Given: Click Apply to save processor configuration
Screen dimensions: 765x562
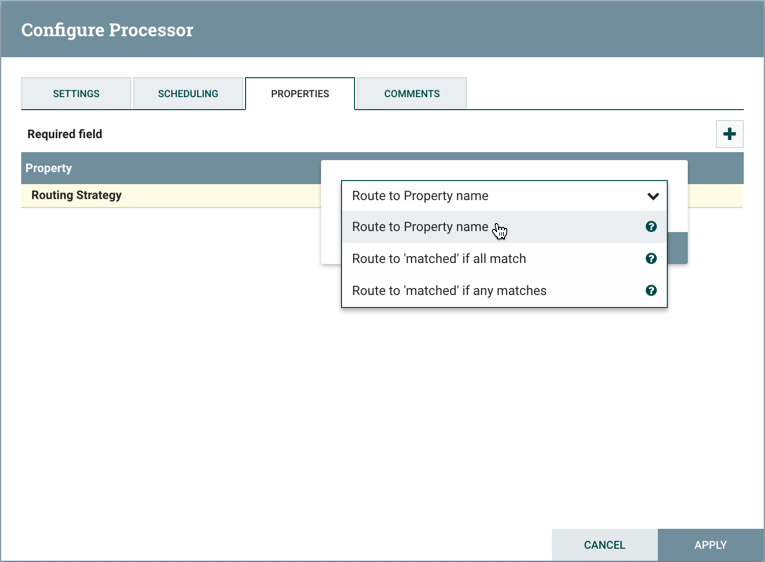Looking at the screenshot, I should click(x=710, y=545).
